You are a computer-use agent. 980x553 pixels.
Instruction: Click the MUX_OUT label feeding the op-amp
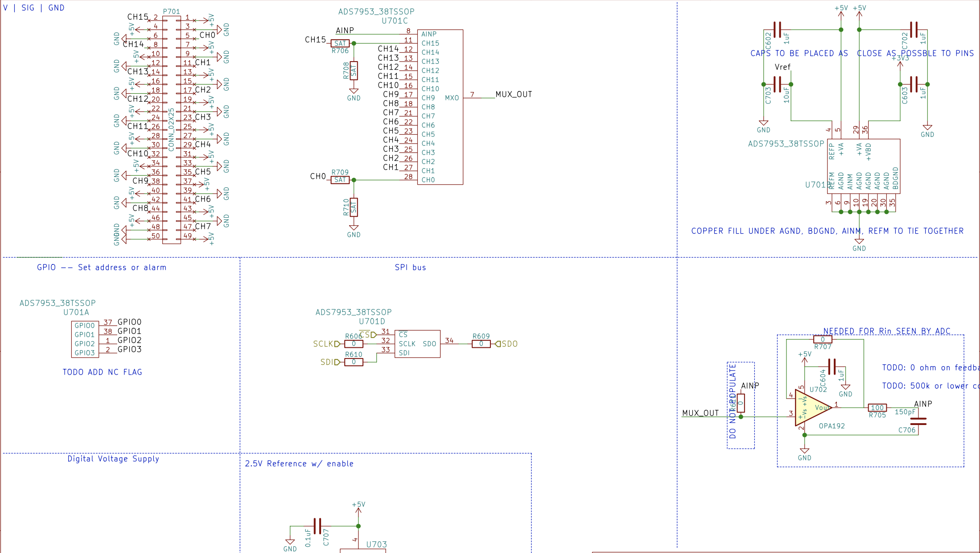700,413
